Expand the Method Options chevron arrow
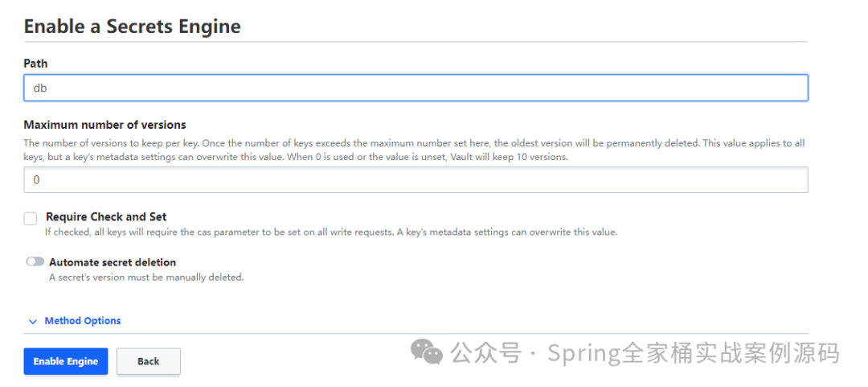Screen dimensions: 868x387 [33, 322]
